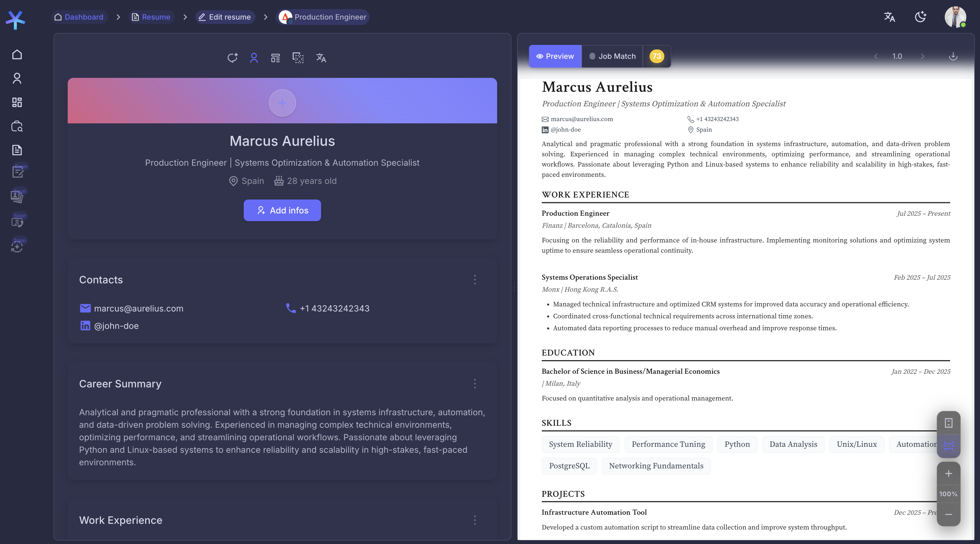
Task: Click the Add infos button
Action: point(282,210)
